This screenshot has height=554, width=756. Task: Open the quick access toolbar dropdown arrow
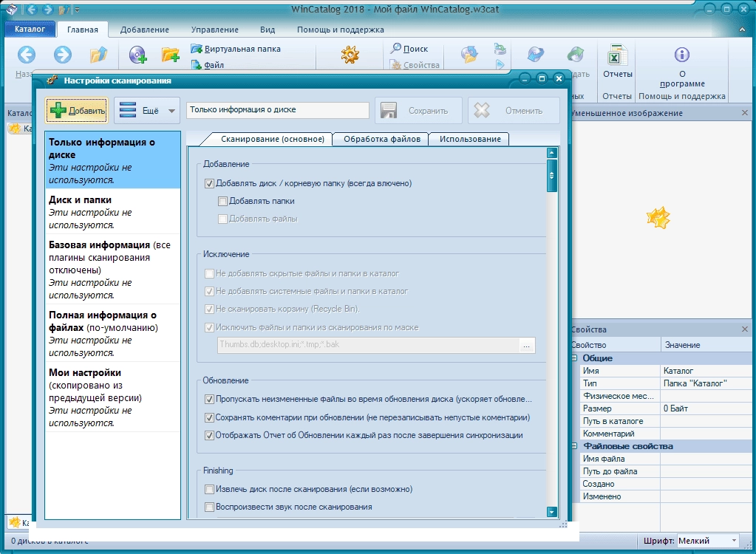(x=77, y=10)
